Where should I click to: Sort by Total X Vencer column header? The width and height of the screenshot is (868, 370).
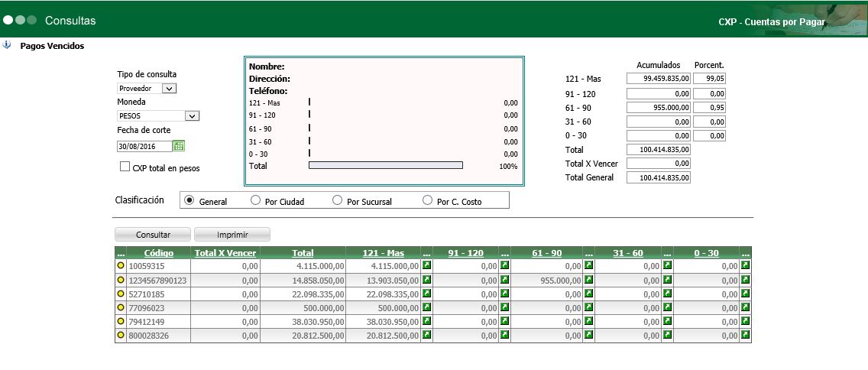[225, 253]
